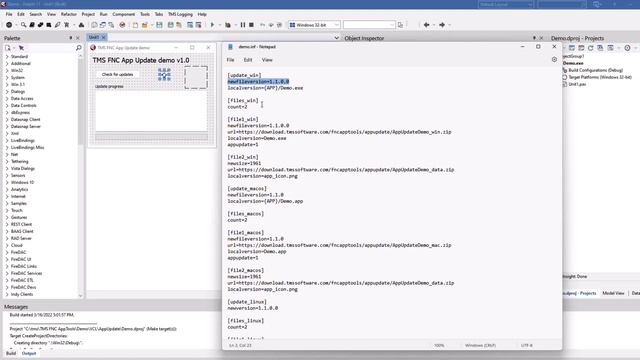This screenshot has width=640, height=360.
Task: Select the blue non-visual component on form
Action: click(164, 74)
